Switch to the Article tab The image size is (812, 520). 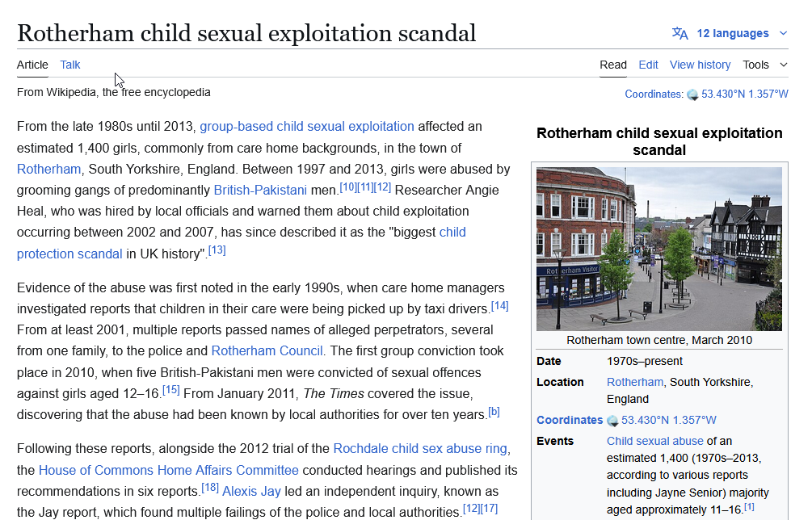[x=32, y=65]
